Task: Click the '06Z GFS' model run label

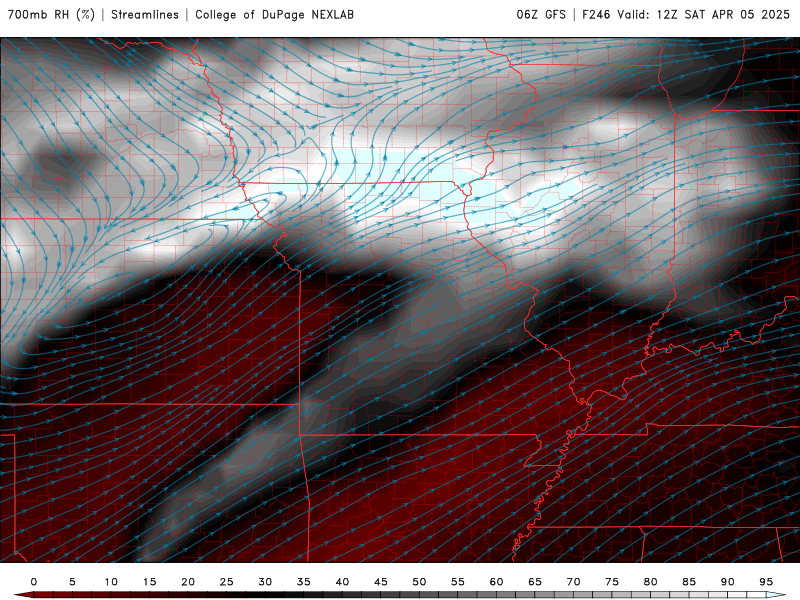Action: tap(541, 15)
